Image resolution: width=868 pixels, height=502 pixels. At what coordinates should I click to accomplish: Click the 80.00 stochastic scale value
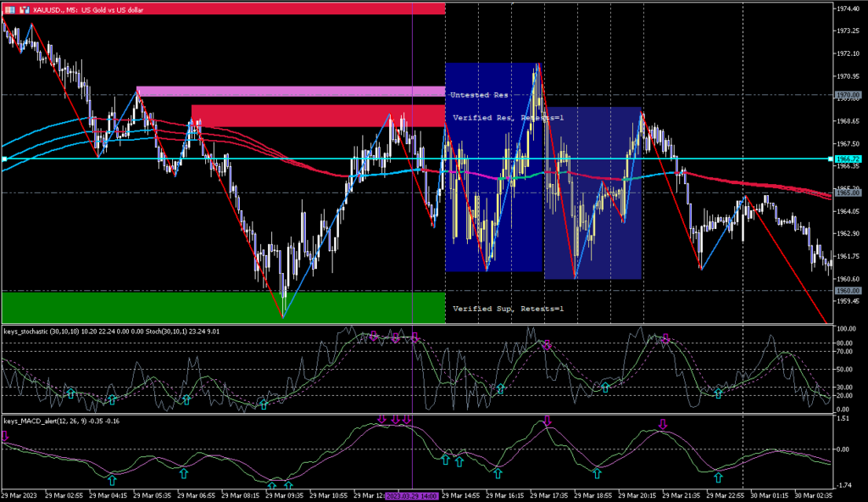[x=846, y=343]
